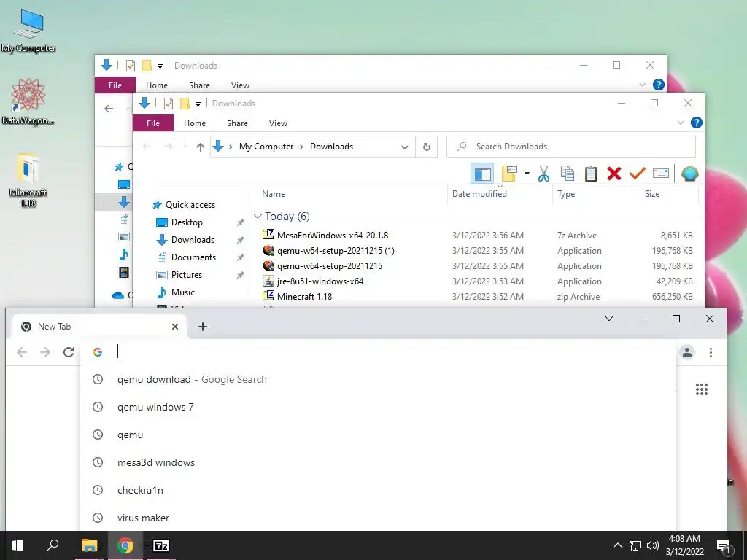747x560 pixels.
Task: Sort by the Name column header
Action: [x=274, y=194]
